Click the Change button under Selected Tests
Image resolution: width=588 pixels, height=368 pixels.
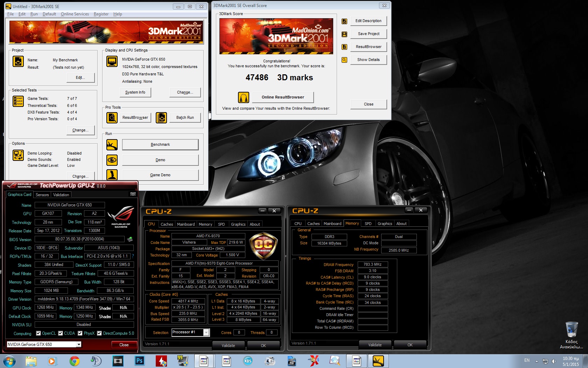coord(80,130)
